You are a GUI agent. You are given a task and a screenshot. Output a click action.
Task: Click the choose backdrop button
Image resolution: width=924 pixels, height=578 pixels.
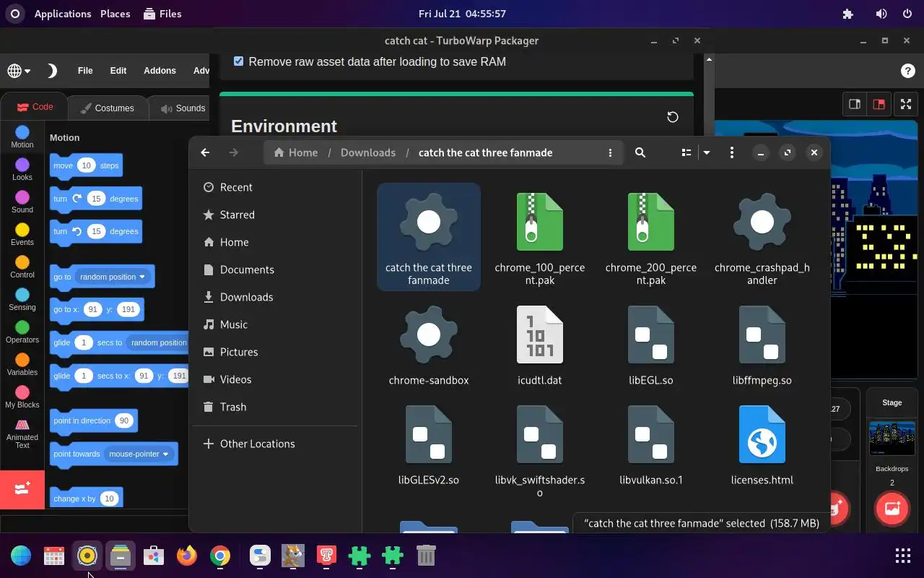click(892, 508)
